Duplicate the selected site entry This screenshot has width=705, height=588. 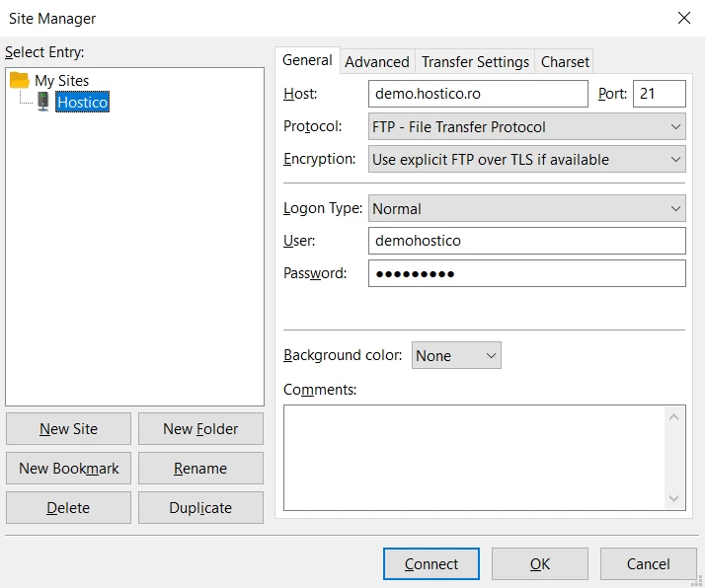[200, 508]
